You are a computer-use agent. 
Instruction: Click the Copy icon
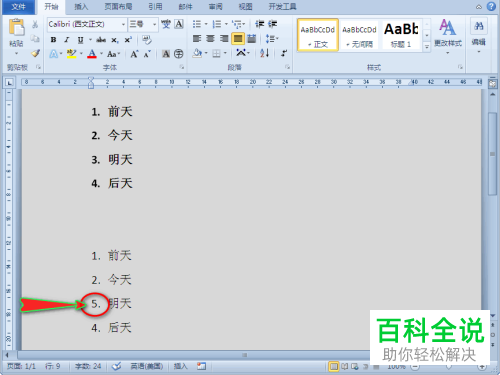point(35,39)
